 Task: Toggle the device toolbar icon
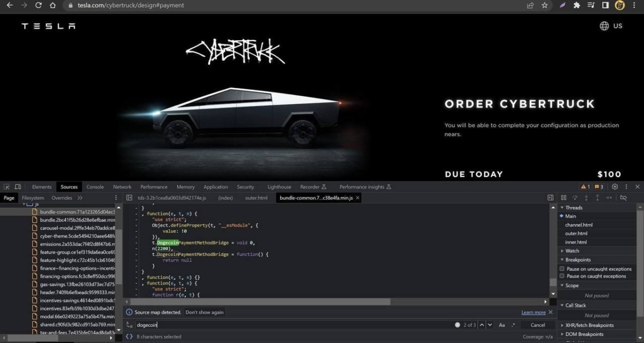18,187
